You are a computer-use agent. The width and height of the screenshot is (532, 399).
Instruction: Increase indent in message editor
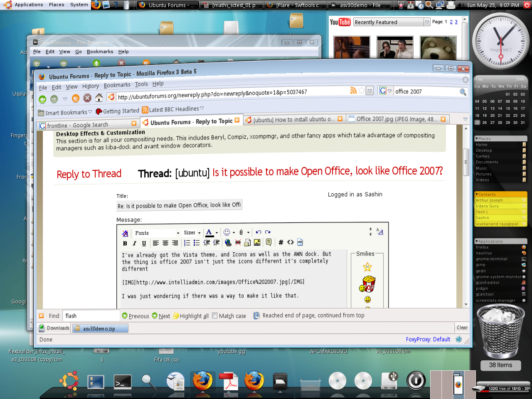point(216,243)
